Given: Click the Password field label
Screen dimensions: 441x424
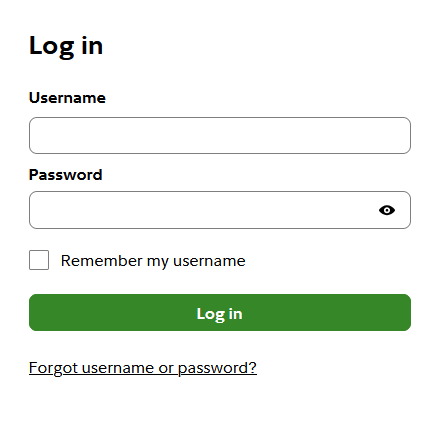Looking at the screenshot, I should (66, 175).
